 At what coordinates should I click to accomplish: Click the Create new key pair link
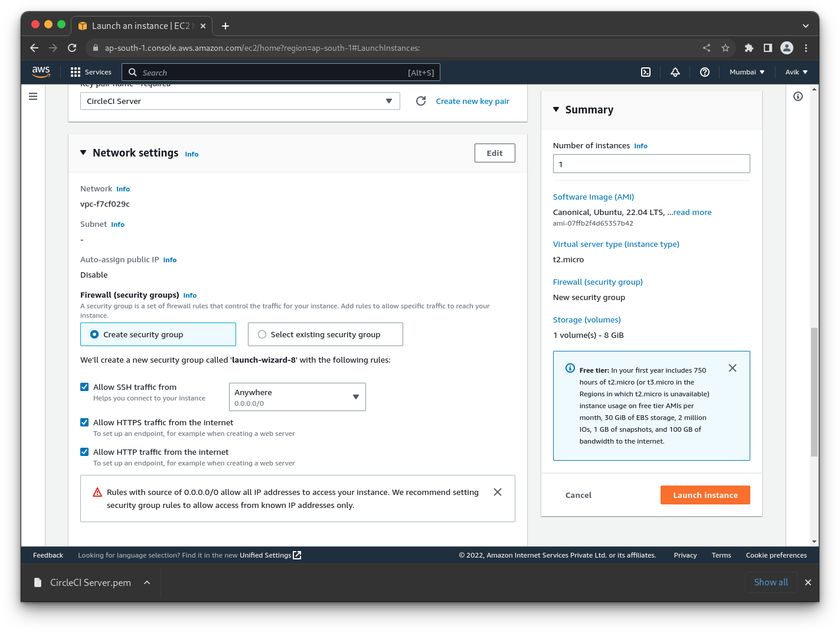click(x=472, y=101)
